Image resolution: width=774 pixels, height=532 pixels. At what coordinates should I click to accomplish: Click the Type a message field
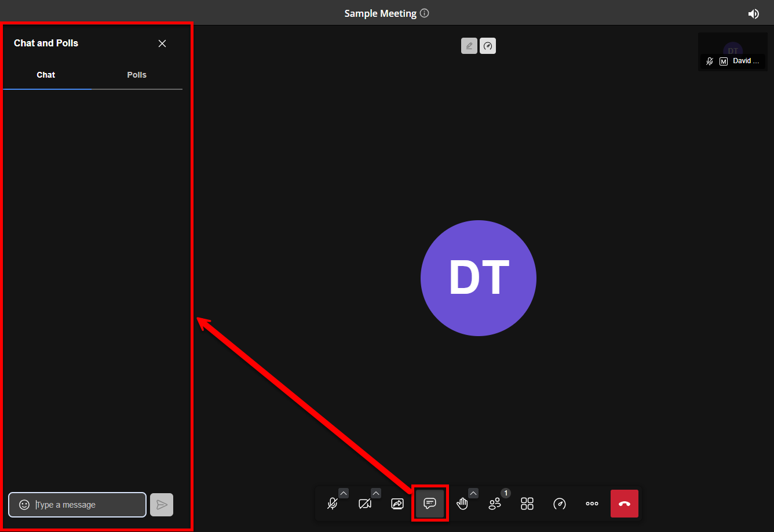(x=87, y=505)
